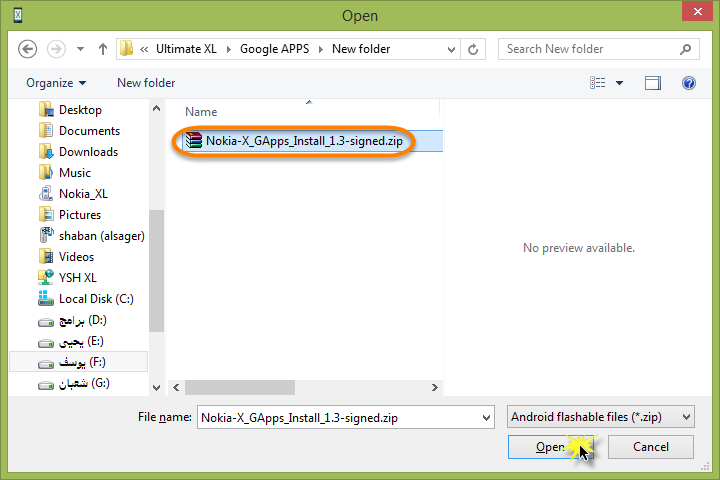The image size is (720, 480).
Task: Click the Cancel button
Action: [651, 447]
